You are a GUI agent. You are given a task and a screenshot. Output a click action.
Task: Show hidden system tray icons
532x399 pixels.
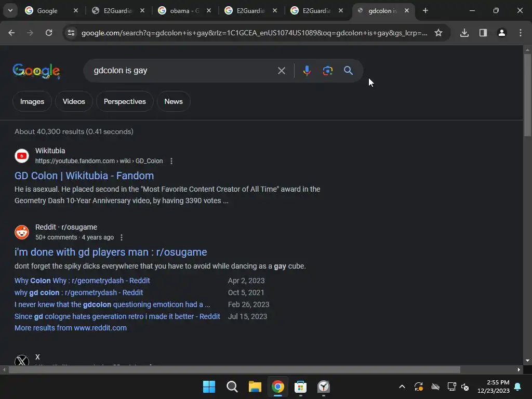point(402,387)
